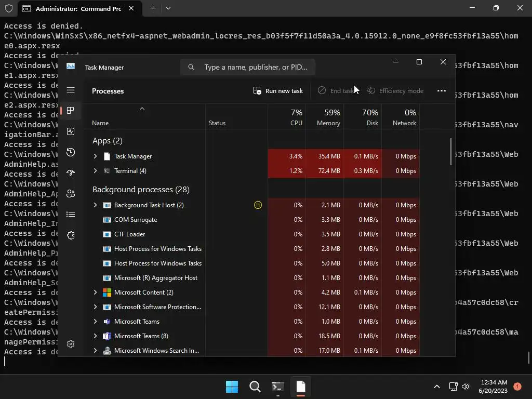532x399 pixels.
Task: Open the volume control in system tray
Action: tap(465, 387)
